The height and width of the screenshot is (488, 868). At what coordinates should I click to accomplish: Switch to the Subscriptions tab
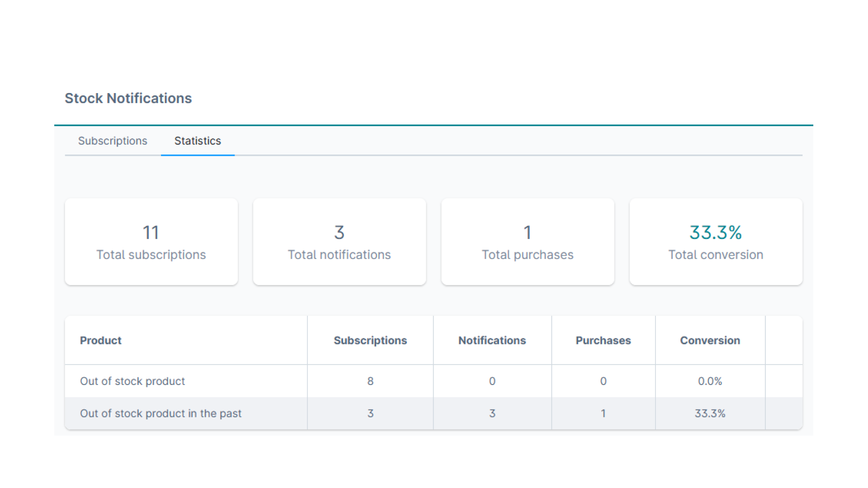pos(113,141)
